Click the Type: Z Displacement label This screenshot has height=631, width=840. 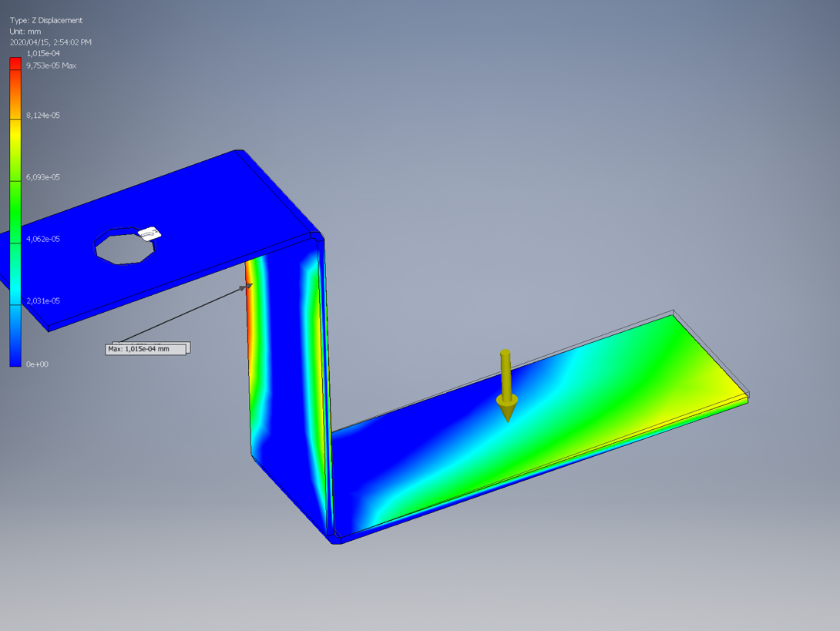45,20
